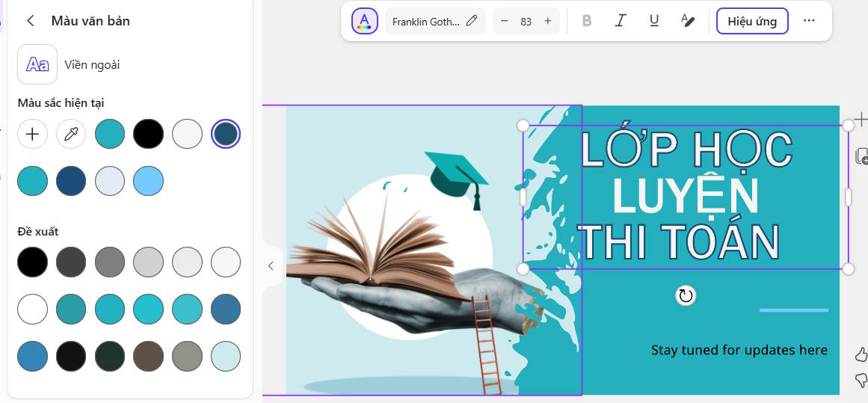Viewport: 868px width, 403px height.
Task: Toggle underline formatting
Action: (654, 21)
